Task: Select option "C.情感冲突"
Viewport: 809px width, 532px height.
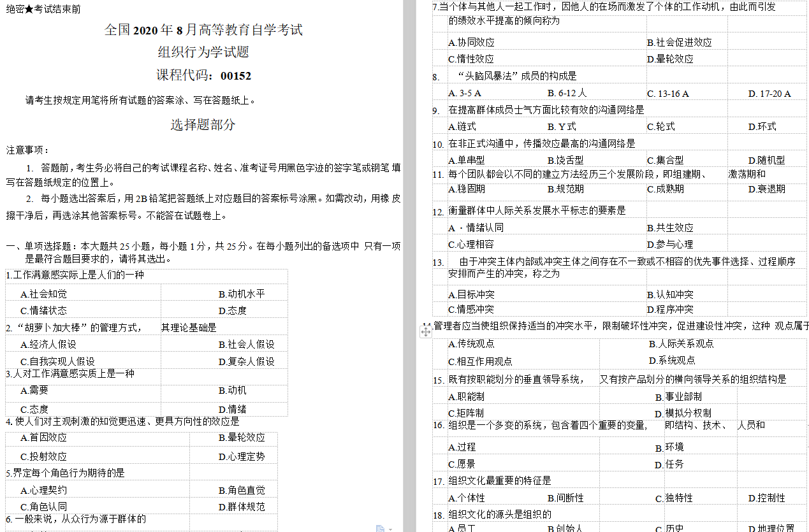Action: (x=471, y=310)
